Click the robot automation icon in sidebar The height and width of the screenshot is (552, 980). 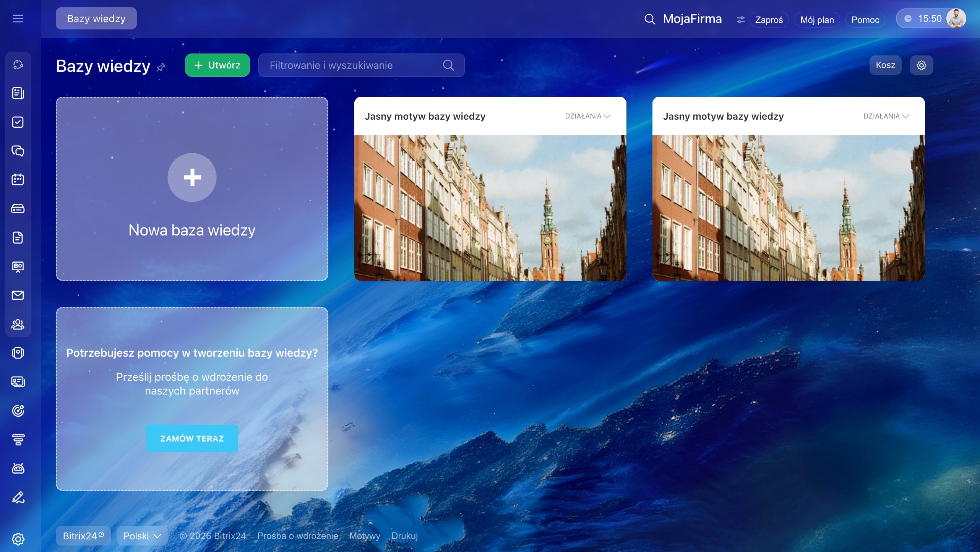click(18, 468)
